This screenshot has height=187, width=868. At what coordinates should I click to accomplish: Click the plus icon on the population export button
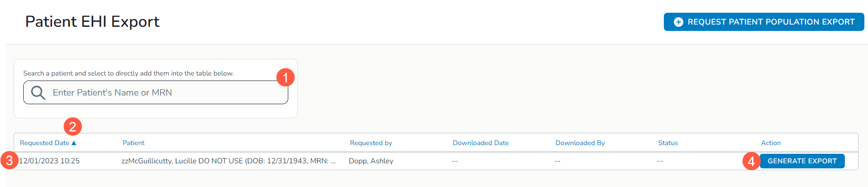678,22
